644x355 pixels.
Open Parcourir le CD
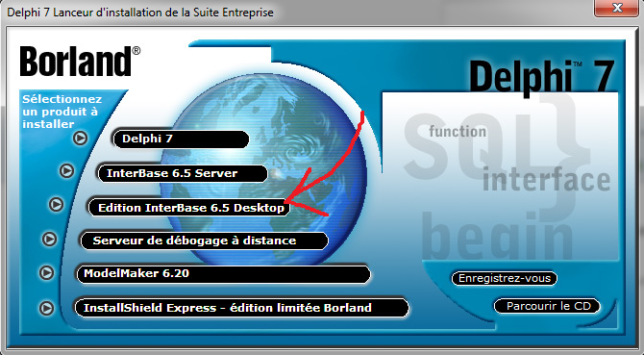(548, 306)
